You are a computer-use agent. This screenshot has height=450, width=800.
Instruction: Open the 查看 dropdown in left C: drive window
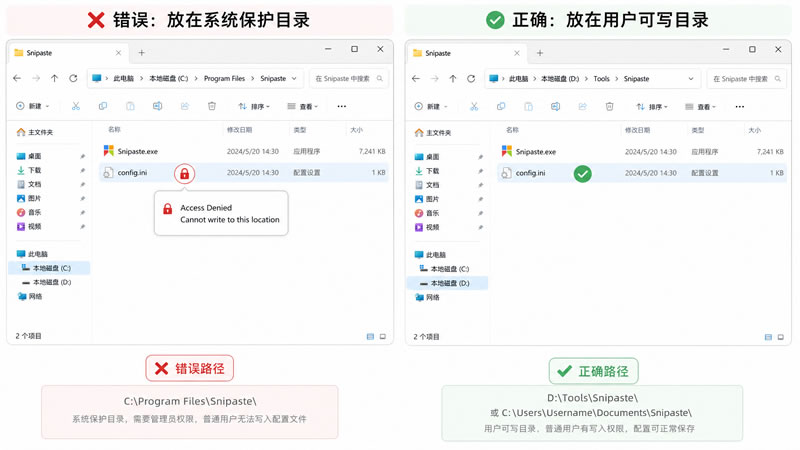coord(303,106)
